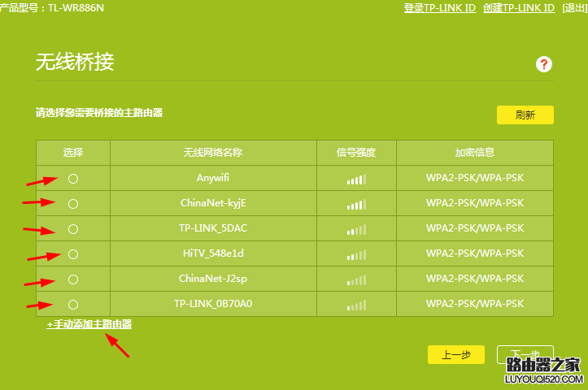This screenshot has width=588, height=390.
Task: Select the ChinaNet-J2sp radio button
Action: [x=73, y=279]
